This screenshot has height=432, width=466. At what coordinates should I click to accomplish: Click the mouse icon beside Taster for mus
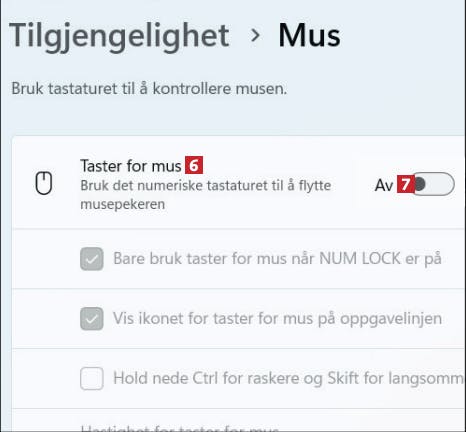(x=44, y=183)
